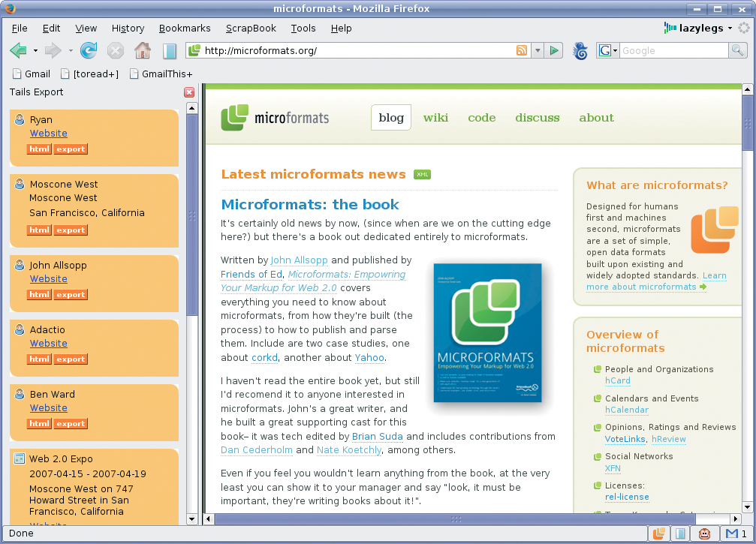Open the View menu
The height and width of the screenshot is (544, 756).
click(86, 28)
